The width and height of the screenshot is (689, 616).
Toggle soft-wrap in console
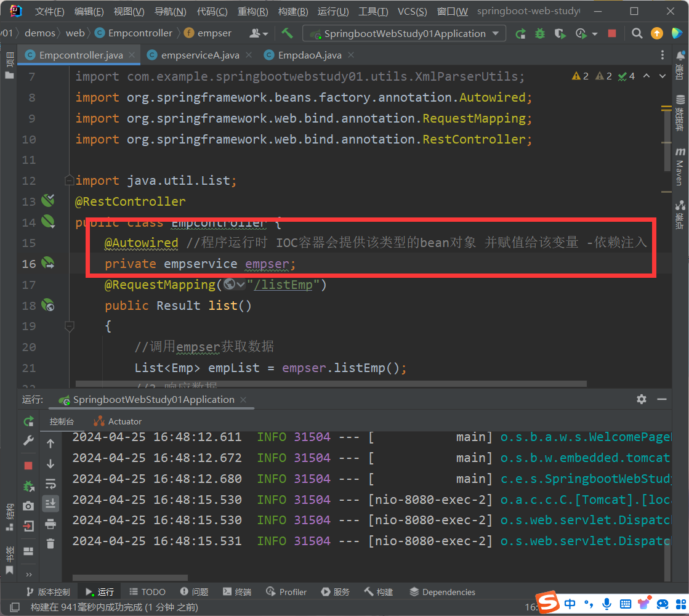(x=50, y=484)
